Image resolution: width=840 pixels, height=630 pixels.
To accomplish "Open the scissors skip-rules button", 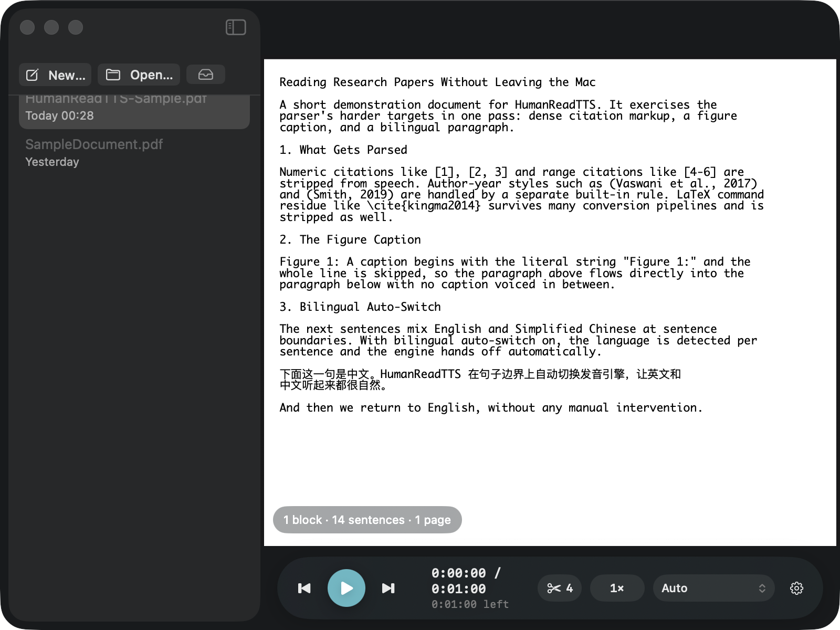I will (x=560, y=588).
